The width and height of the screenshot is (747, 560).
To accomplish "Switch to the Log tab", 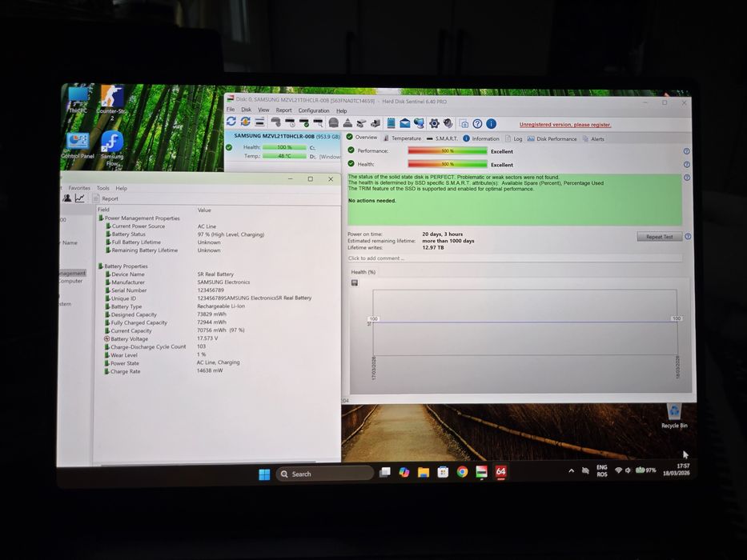I will [513, 139].
